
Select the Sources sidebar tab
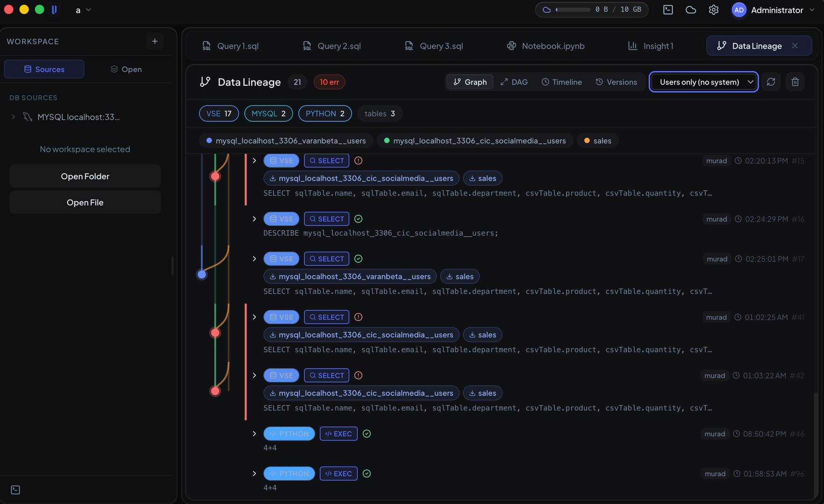click(x=44, y=69)
